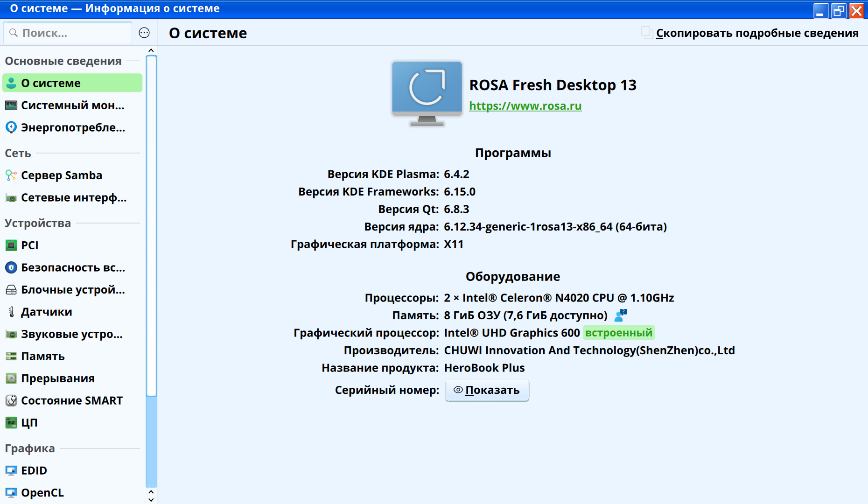Click the Energy consumption sidebar icon
Viewport: 868px width, 504px height.
(x=11, y=127)
